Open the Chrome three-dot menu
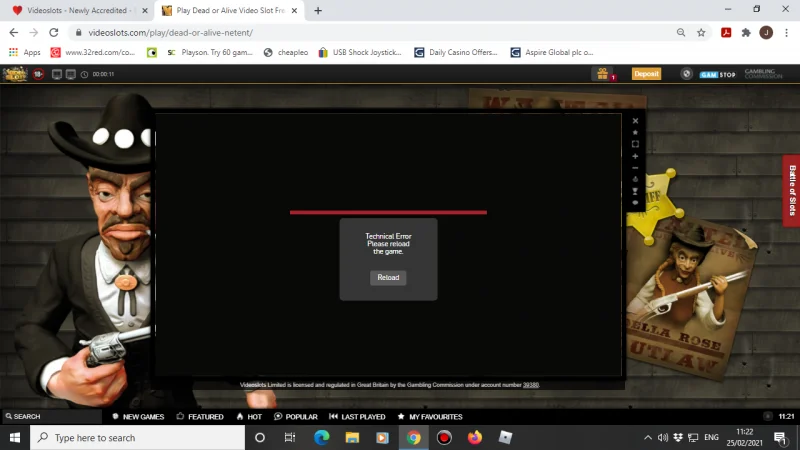 click(x=786, y=33)
